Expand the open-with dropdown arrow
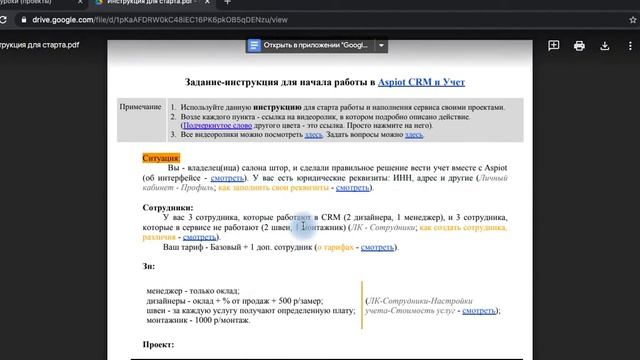This screenshot has width=640, height=360. [381, 45]
